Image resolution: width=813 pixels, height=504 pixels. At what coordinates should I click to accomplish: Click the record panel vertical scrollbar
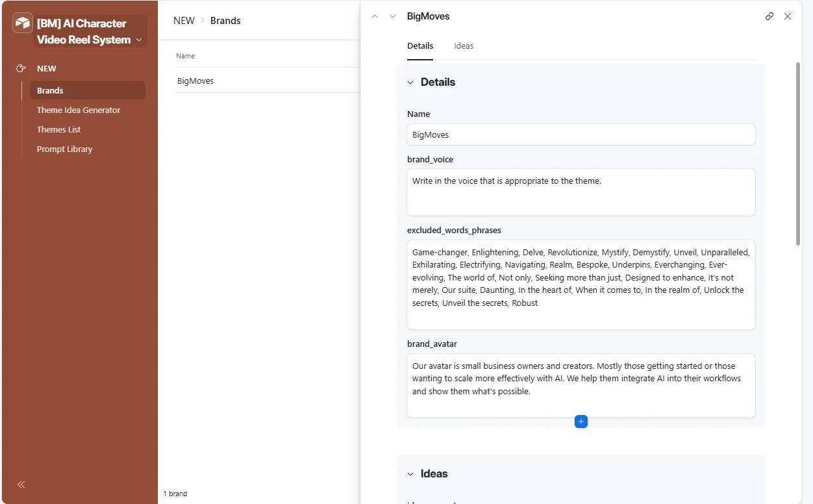(798, 153)
